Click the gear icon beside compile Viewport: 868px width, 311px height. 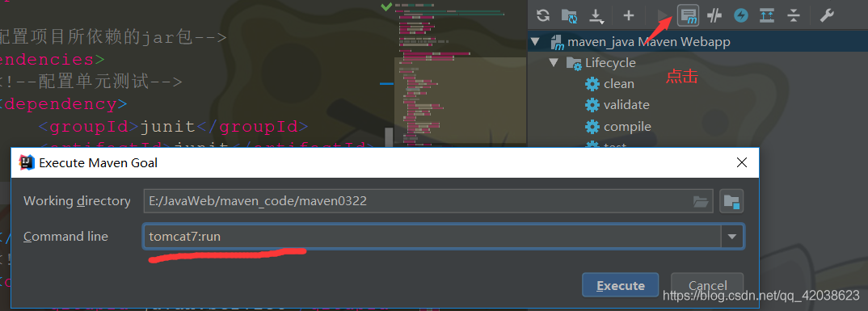[592, 127]
